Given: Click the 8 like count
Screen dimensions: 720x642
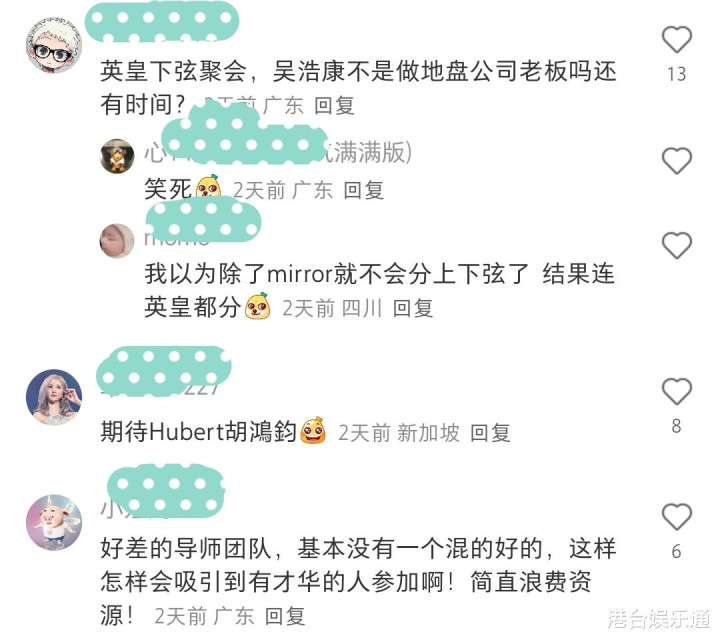Looking at the screenshot, I should (676, 427).
